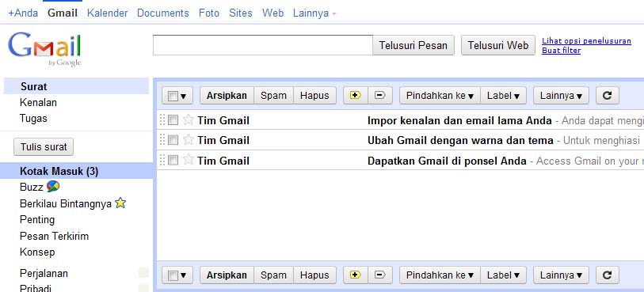This screenshot has height=292, width=644.
Task: Open '+Anda' in top navigation
Action: [x=23, y=13]
